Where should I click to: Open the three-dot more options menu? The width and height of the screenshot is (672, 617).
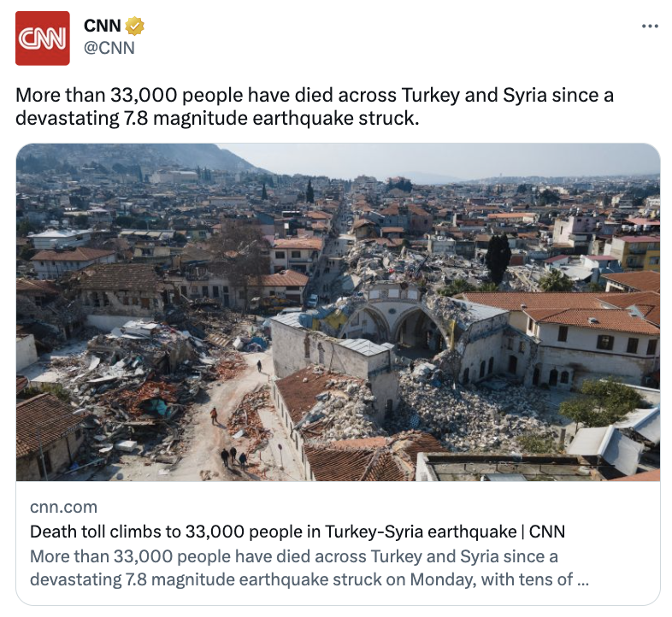point(650,26)
